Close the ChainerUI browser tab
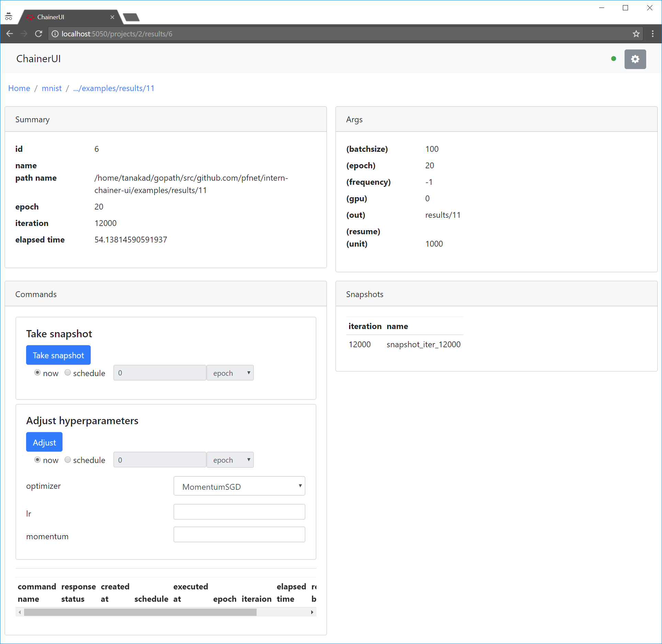Image resolution: width=662 pixels, height=644 pixels. point(112,17)
